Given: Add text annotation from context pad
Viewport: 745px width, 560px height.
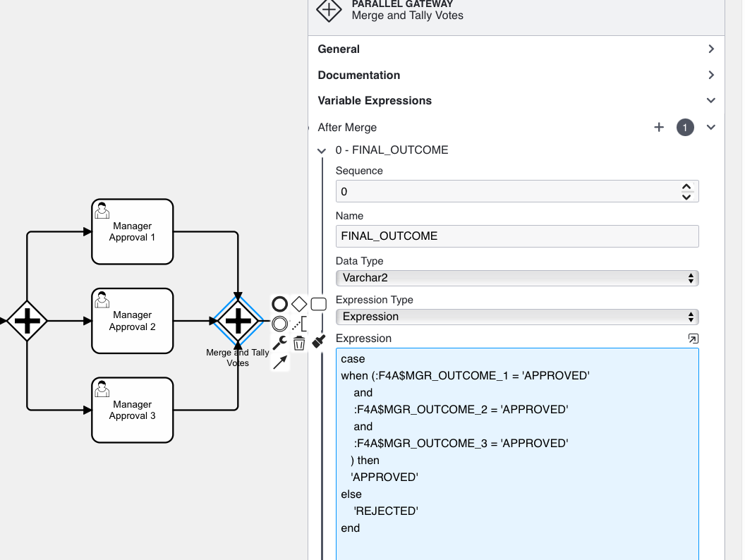Looking at the screenshot, I should tap(300, 324).
